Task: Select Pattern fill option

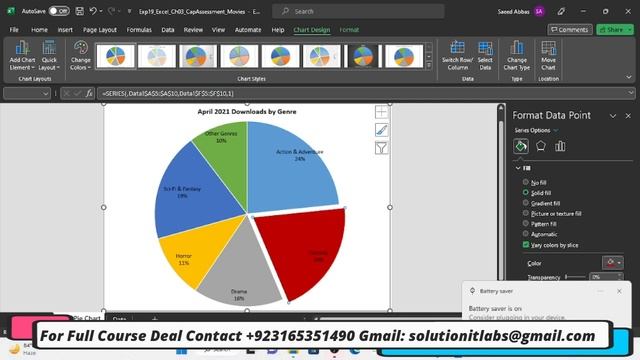Action: coord(526,223)
